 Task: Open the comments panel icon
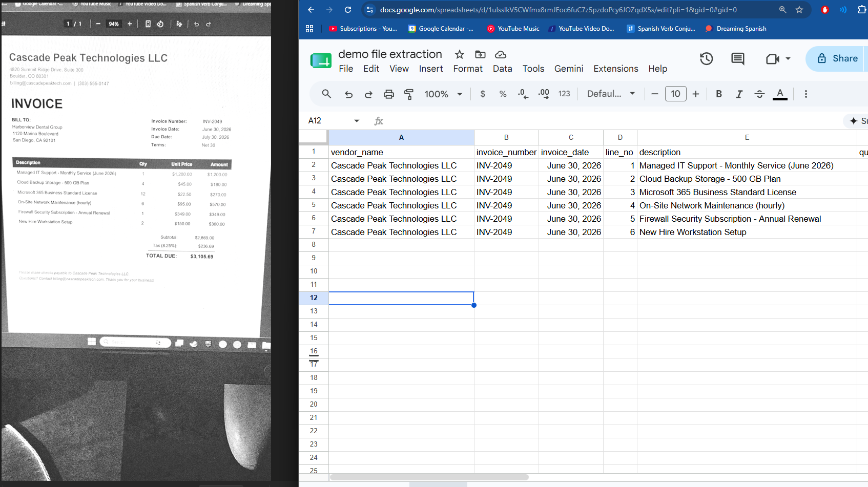738,58
